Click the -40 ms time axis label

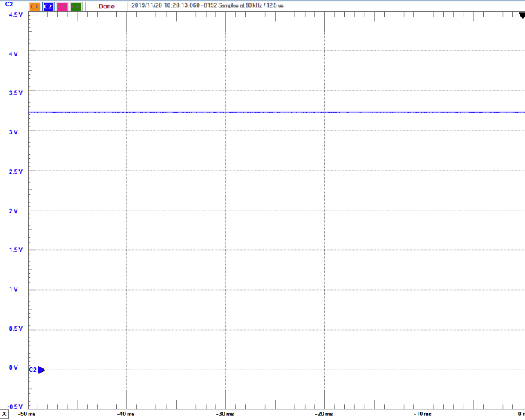[125, 414]
